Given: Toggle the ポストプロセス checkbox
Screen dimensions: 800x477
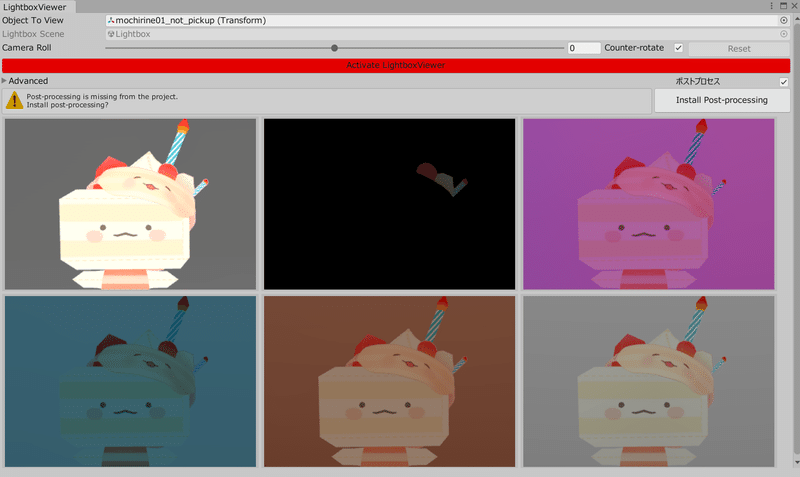Looking at the screenshot, I should point(784,82).
